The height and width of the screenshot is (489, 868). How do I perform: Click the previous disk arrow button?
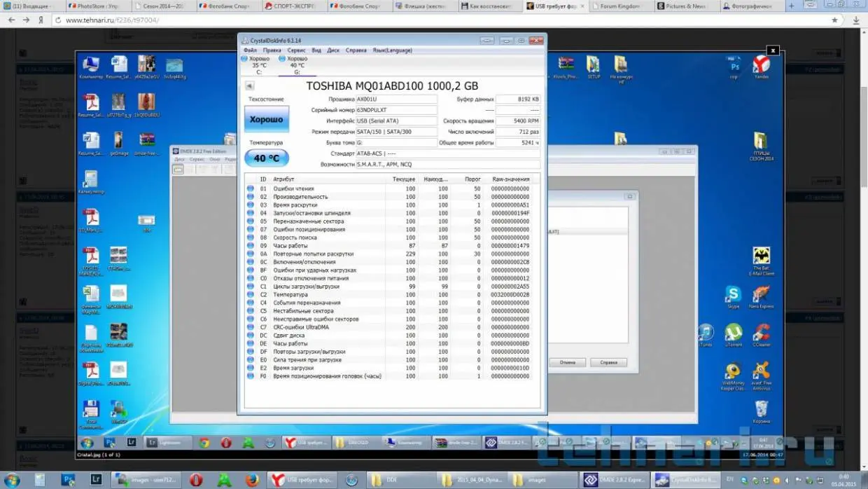249,85
